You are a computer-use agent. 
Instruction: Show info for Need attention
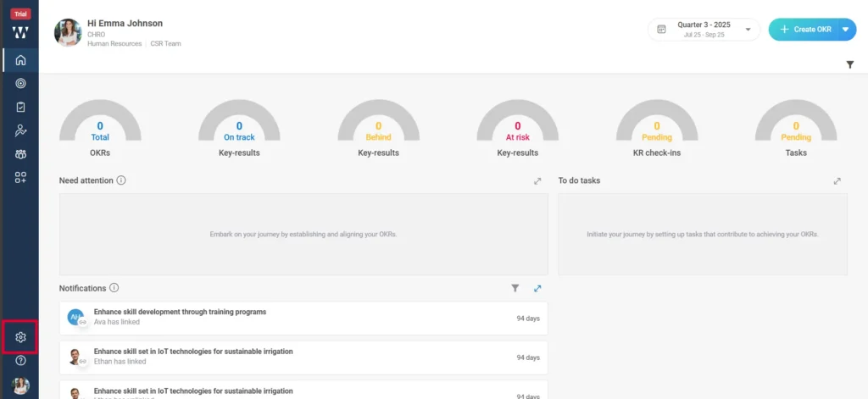[x=121, y=180]
